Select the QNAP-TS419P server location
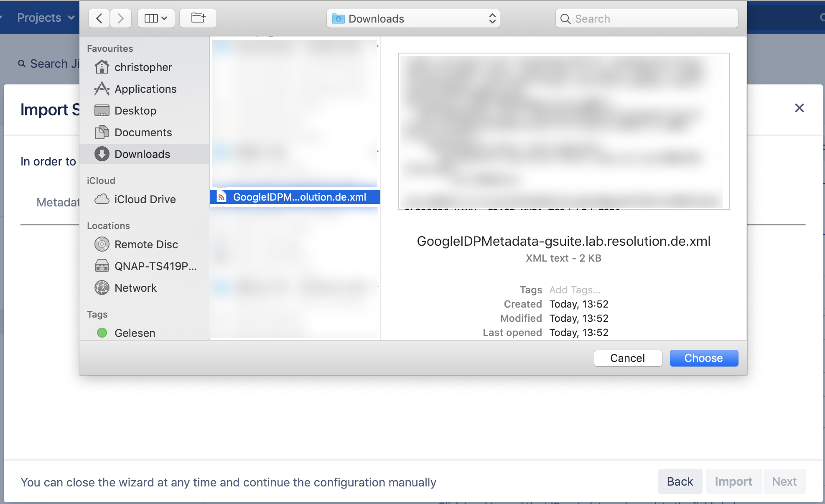 click(x=144, y=266)
